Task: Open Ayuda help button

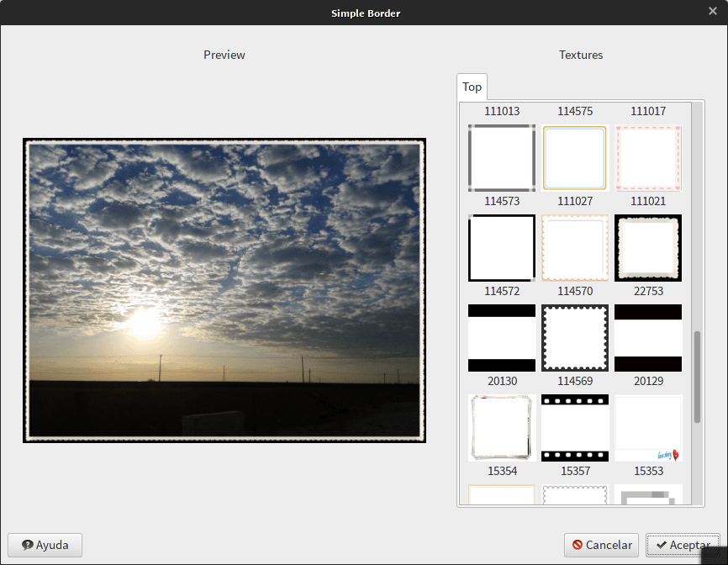Action: pos(45,545)
